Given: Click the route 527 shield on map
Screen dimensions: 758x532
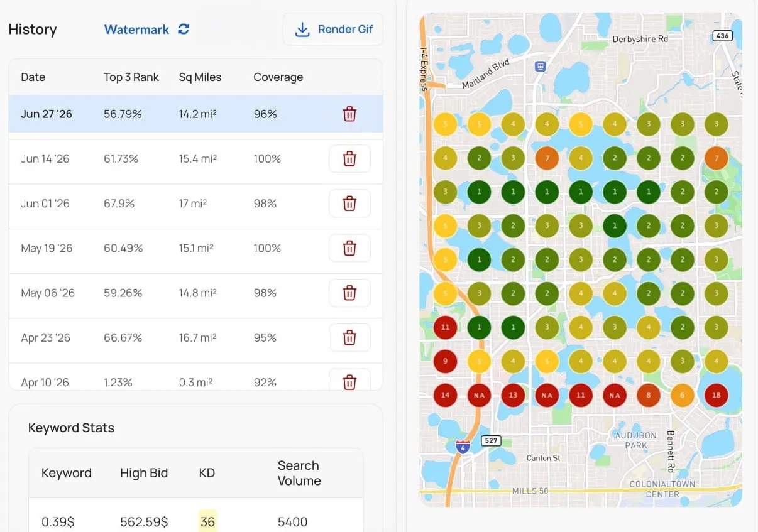Looking at the screenshot, I should 491,440.
